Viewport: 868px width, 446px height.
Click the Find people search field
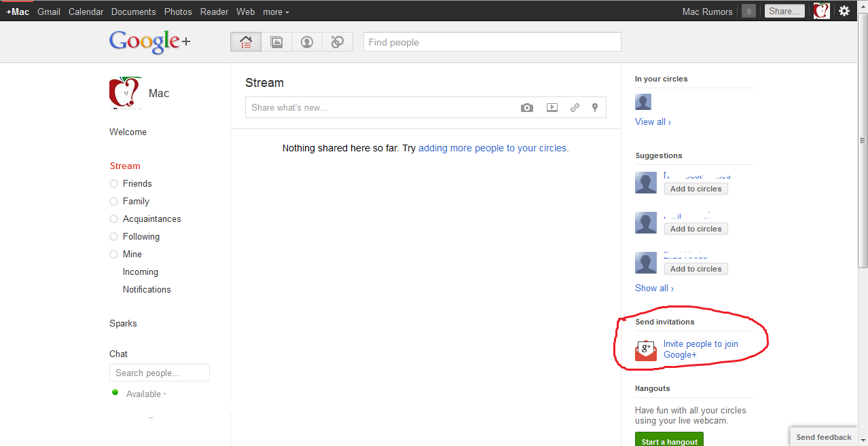pos(492,42)
